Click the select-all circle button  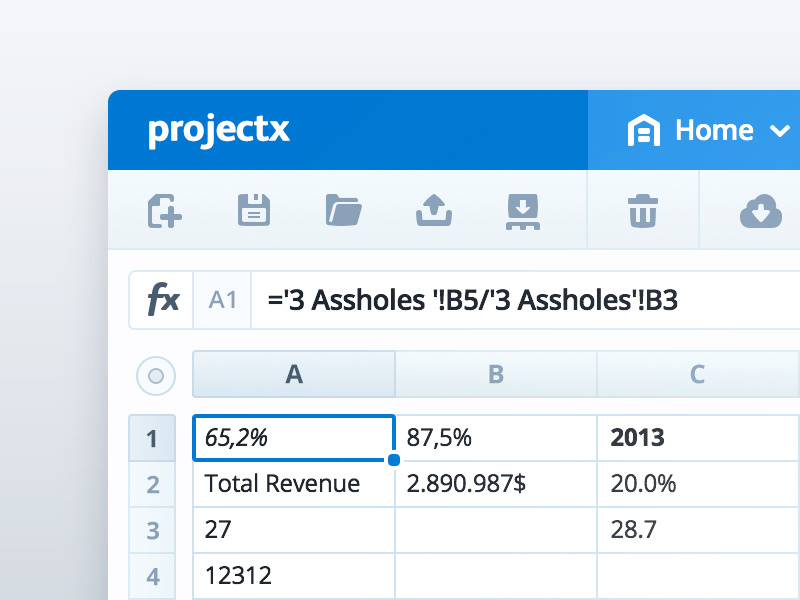[155, 377]
